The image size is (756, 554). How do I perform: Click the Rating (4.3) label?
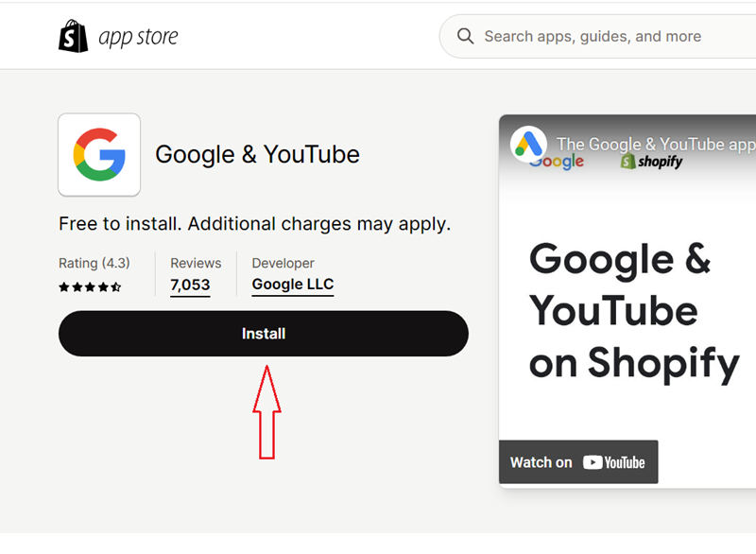coord(94,263)
